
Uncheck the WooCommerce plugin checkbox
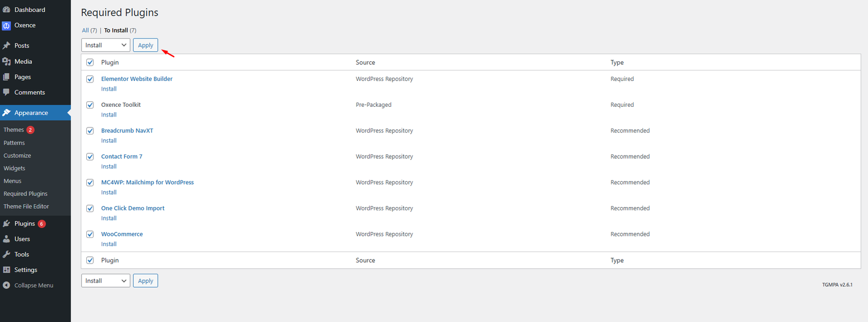coord(90,234)
